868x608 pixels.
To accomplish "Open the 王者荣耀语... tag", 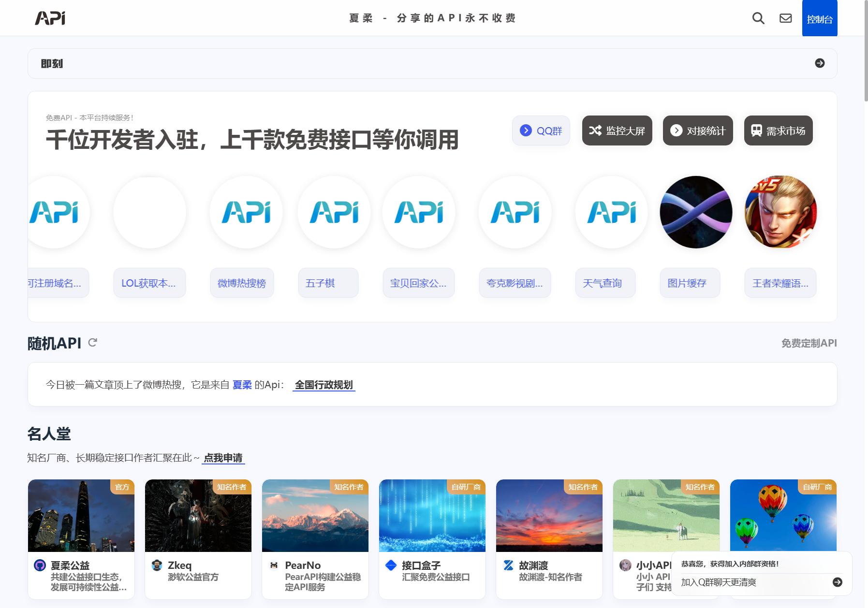I will (x=780, y=283).
